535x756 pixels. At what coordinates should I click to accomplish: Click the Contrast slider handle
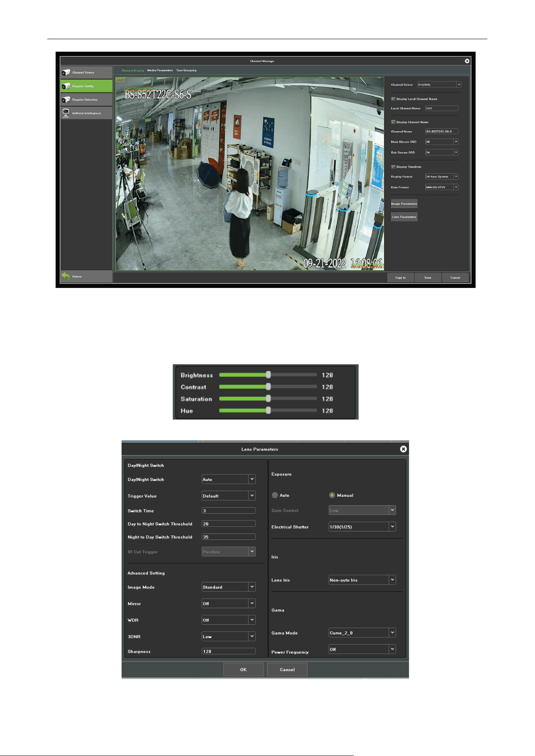click(268, 386)
